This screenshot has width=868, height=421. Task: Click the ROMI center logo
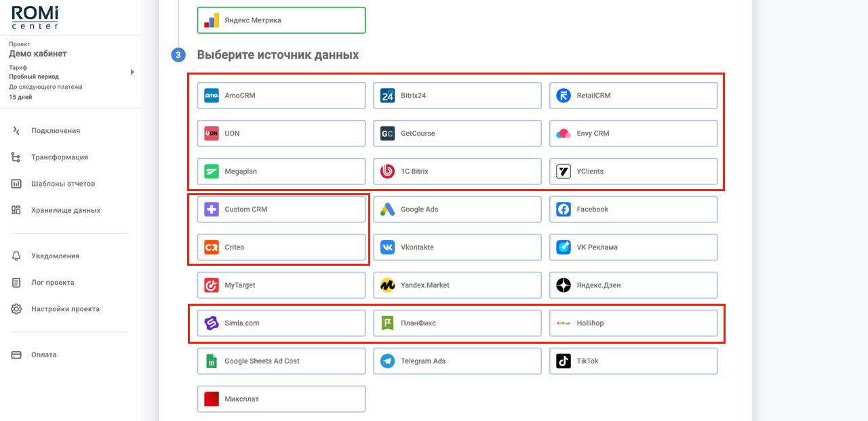pyautogui.click(x=35, y=17)
